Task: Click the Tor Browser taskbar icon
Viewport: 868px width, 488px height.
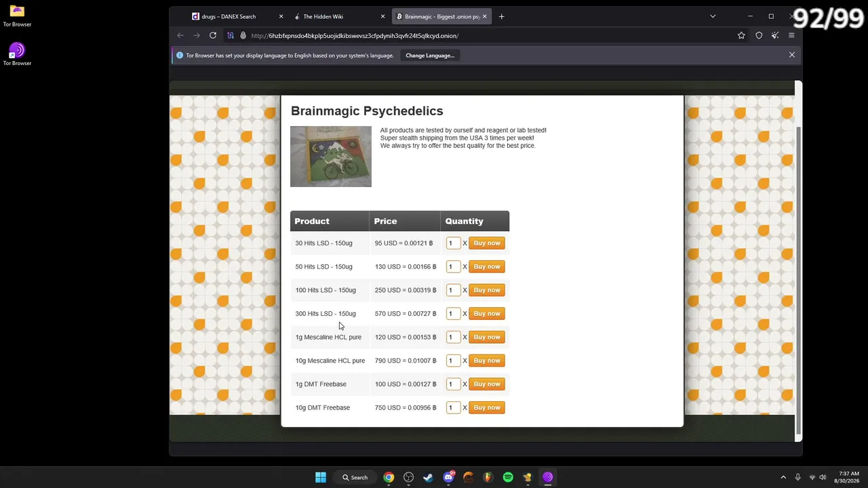Action: [x=548, y=477]
